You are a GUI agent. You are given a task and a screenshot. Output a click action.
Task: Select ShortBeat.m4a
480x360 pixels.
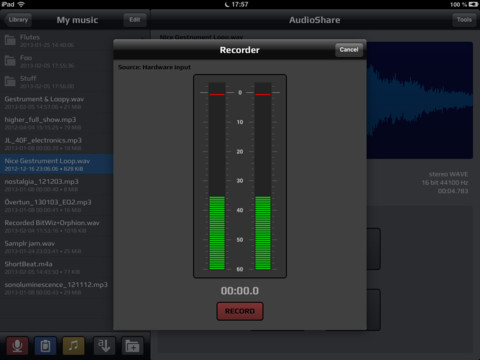[x=57, y=268]
